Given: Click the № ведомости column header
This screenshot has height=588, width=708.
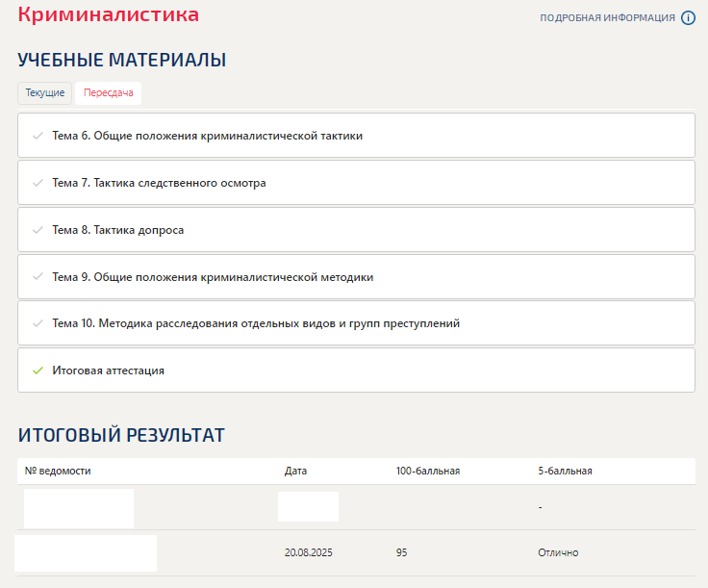Looking at the screenshot, I should (x=58, y=471).
